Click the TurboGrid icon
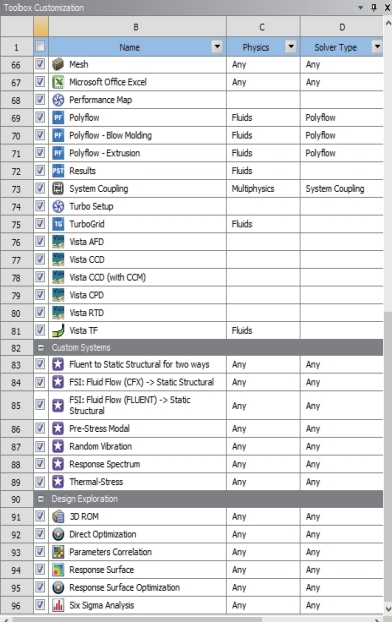 58,224
